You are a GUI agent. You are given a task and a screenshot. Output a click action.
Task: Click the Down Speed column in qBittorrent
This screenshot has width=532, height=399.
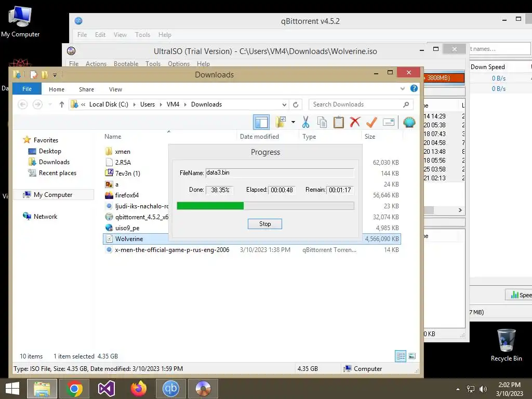point(487,67)
